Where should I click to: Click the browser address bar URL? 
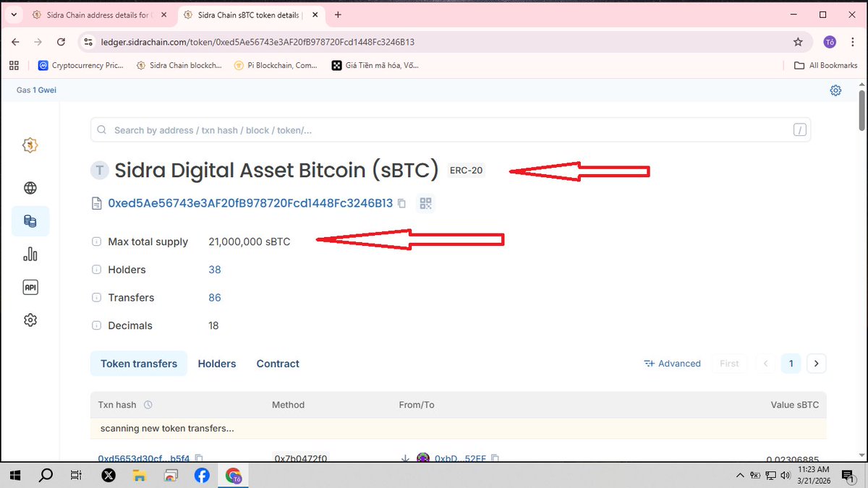(x=258, y=42)
